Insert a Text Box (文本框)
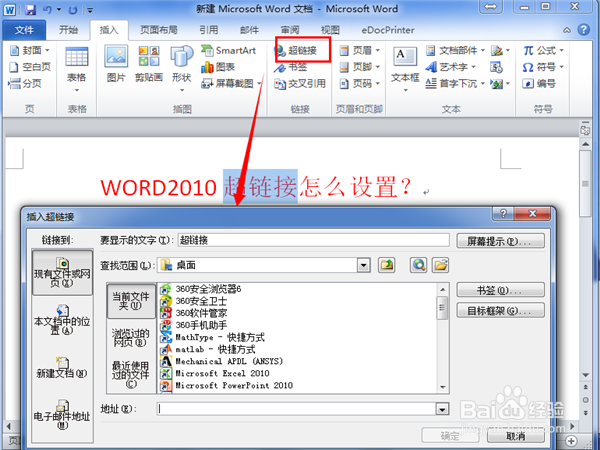The image size is (600, 450). point(405,69)
